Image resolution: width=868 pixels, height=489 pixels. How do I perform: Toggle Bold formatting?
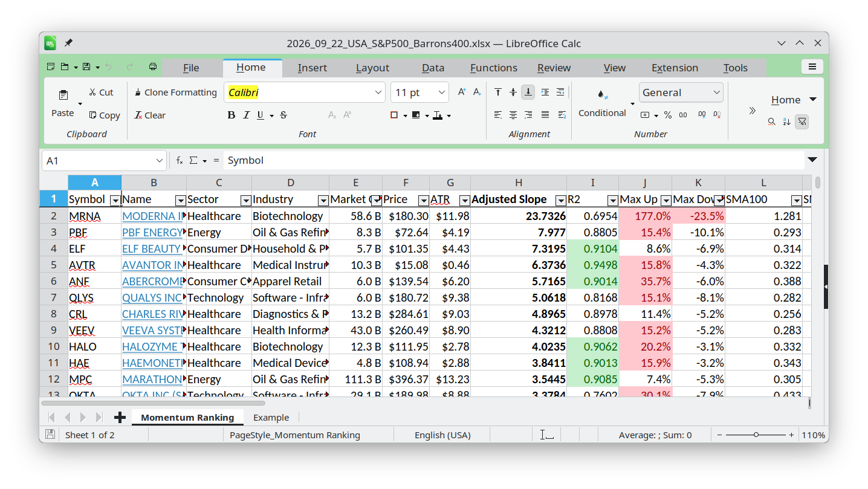tap(231, 115)
